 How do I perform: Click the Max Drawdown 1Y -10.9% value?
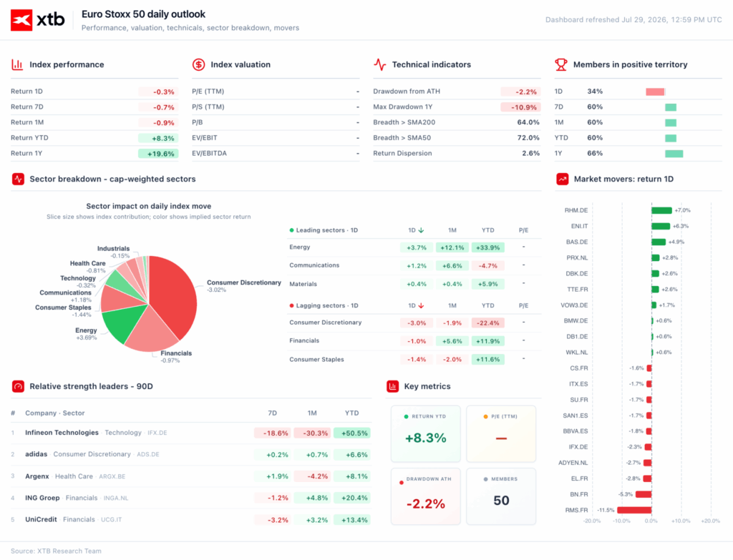coord(521,107)
